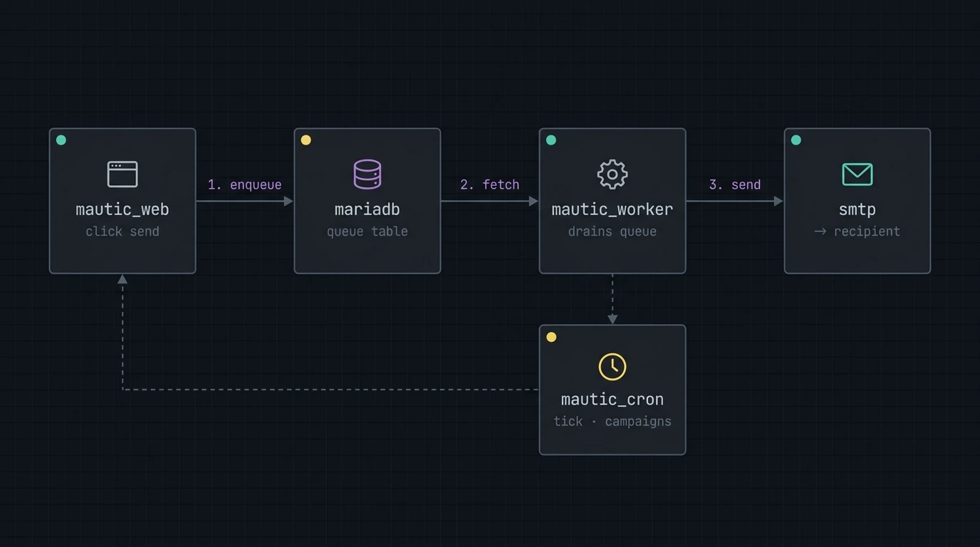The width and height of the screenshot is (980, 547).
Task: Click the yellow status dot on mautic_cron
Action: click(x=551, y=337)
